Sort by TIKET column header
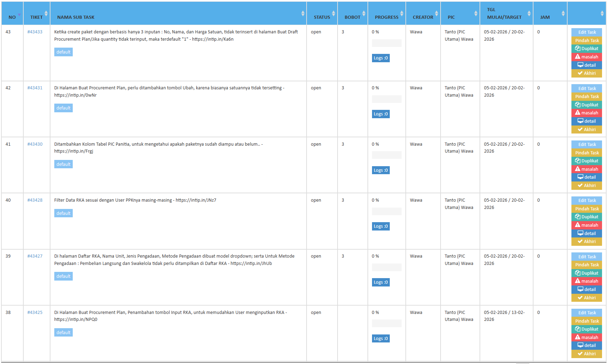Viewport: 609px width, 364px height. coord(37,17)
